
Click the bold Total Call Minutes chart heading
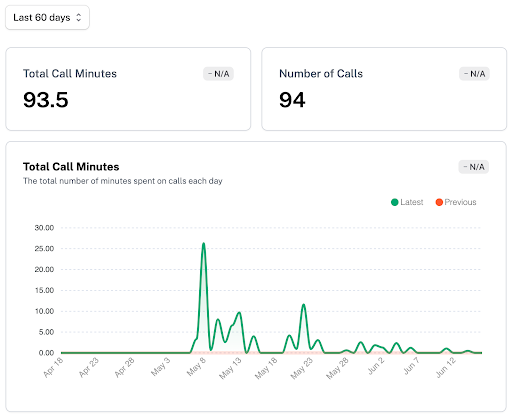point(71,167)
